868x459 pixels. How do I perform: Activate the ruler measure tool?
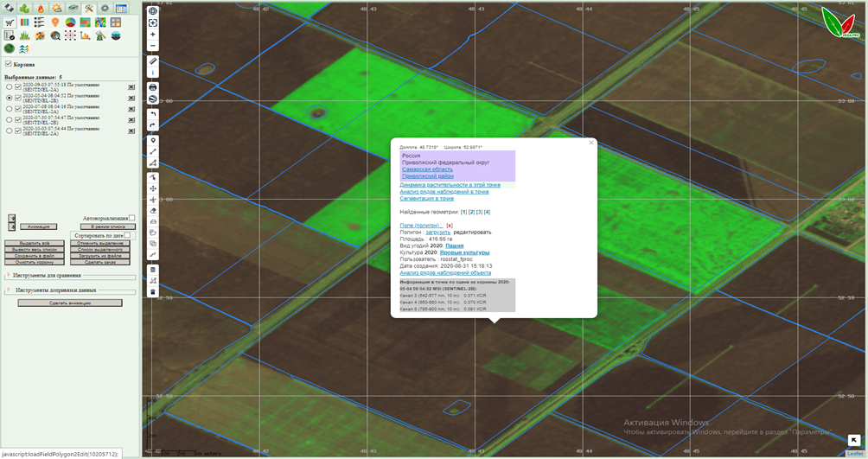(x=153, y=61)
